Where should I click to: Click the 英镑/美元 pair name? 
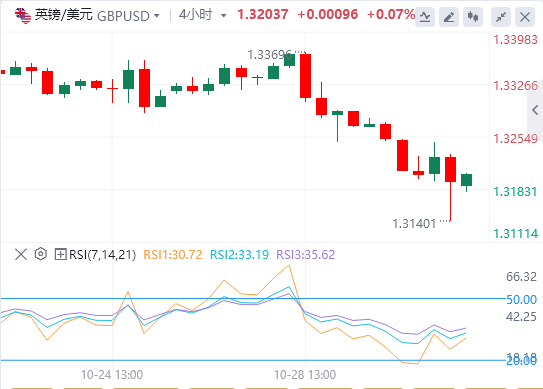pyautogui.click(x=64, y=15)
